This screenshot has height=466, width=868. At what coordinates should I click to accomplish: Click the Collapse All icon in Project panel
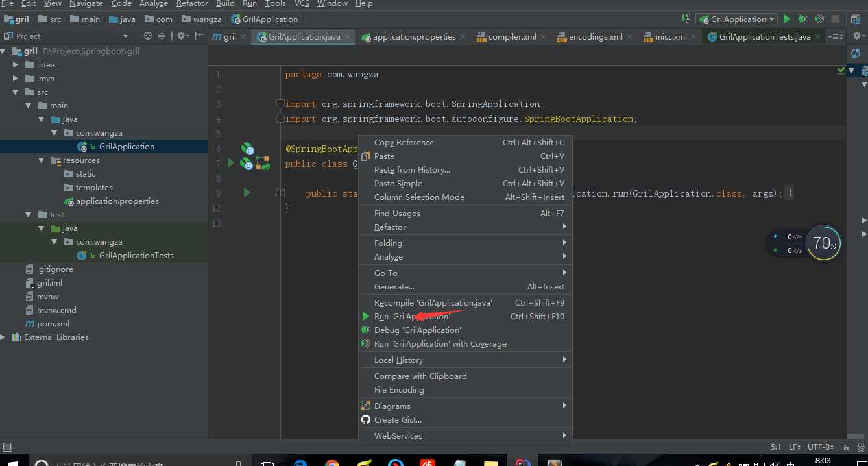pos(163,36)
